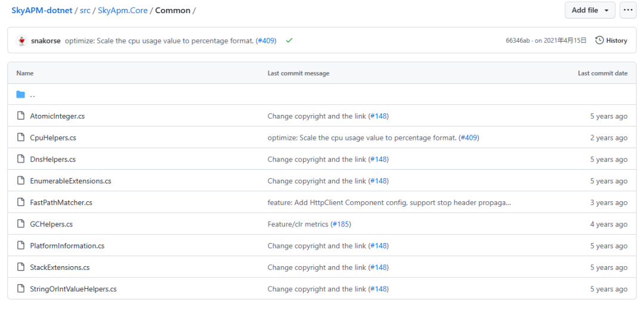Viewport: 644px width, 321px height.
Task: Click the file icon for CpuHelpers.cs
Action: click(x=20, y=138)
